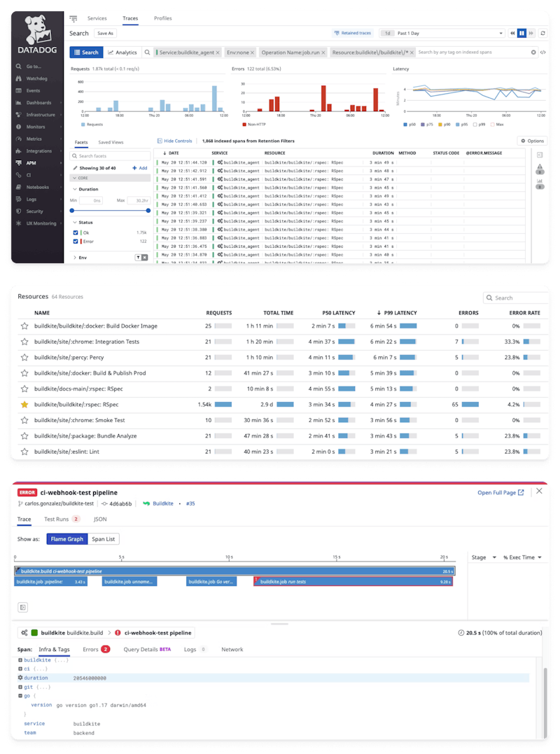Open Full Page link
The height and width of the screenshot is (754, 560).
[500, 492]
